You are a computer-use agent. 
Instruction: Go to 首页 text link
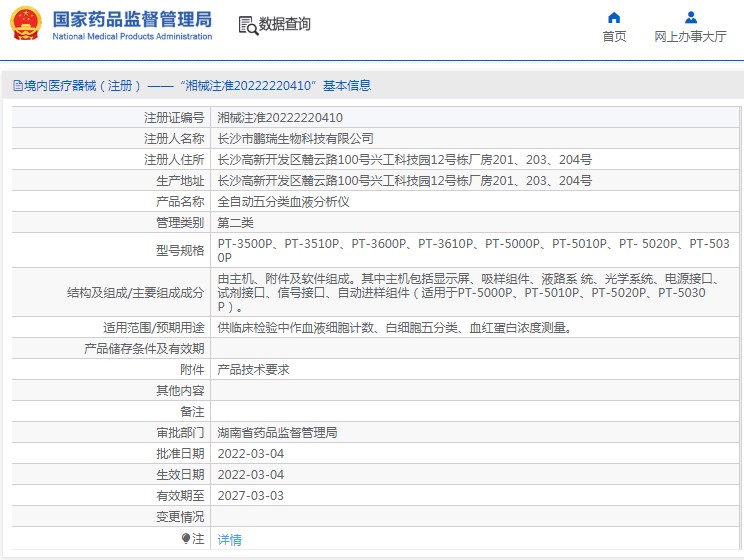point(614,37)
